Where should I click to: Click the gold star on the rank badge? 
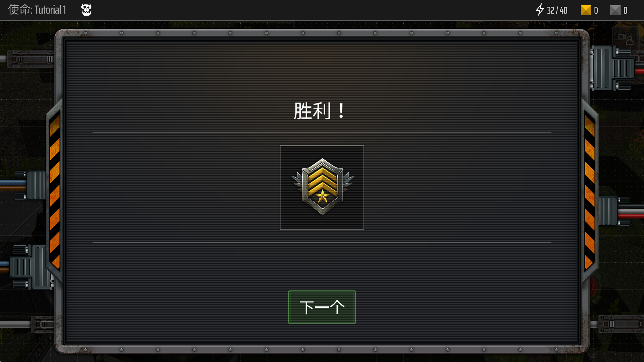click(322, 197)
